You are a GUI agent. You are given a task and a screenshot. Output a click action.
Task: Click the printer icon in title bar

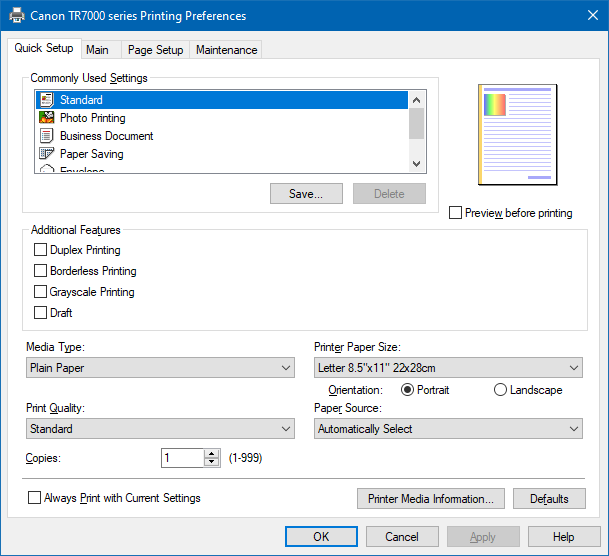tap(16, 16)
